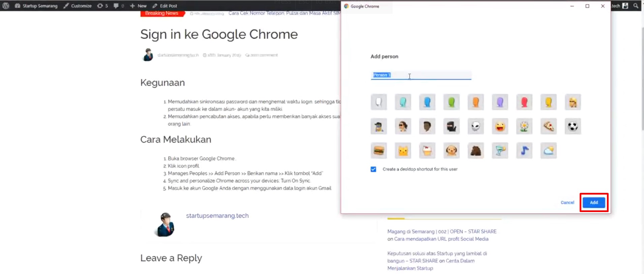Click the Cara Melakukan heading
Image resolution: width=644 pixels, height=274 pixels.
click(x=176, y=139)
